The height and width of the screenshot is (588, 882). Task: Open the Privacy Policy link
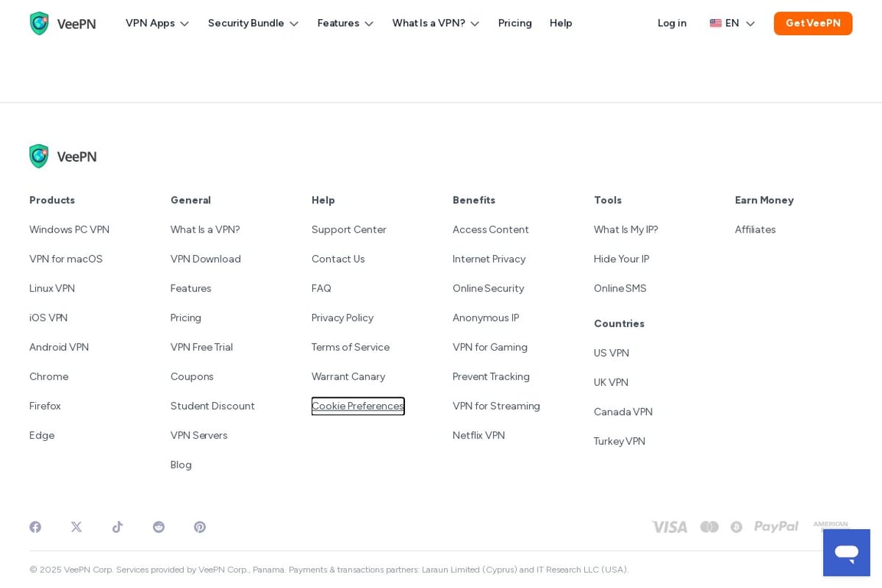click(x=342, y=318)
